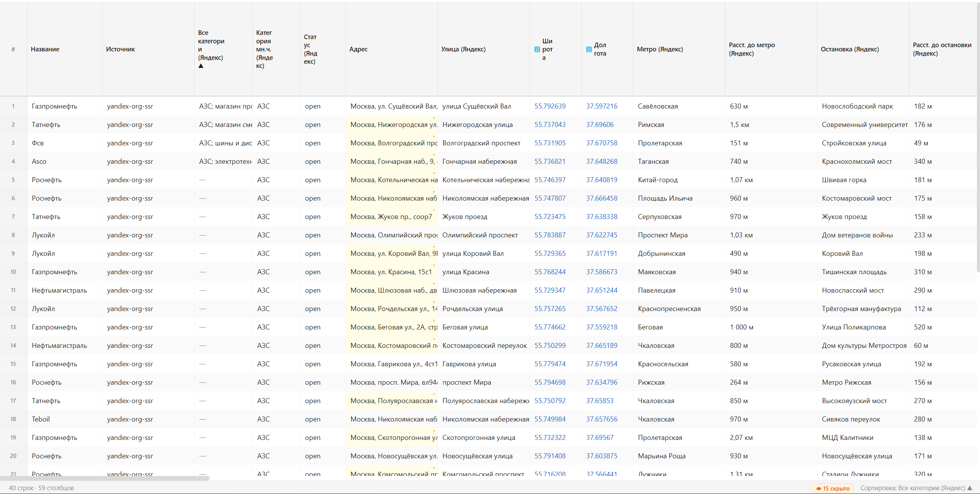Image resolution: width=980 pixels, height=494 pixels.
Task: Click the Остановка (Яндекс) column header
Action: 863,49
